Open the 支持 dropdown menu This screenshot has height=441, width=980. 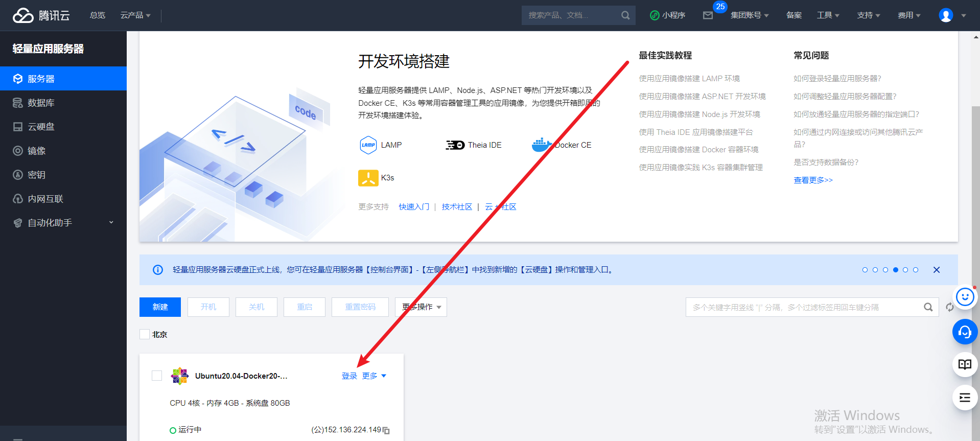[x=869, y=15]
